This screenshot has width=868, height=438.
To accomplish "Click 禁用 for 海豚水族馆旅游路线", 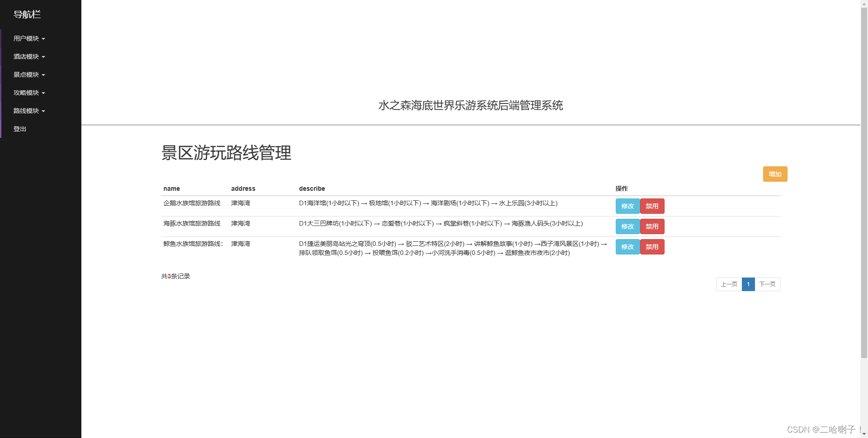I will pos(652,226).
